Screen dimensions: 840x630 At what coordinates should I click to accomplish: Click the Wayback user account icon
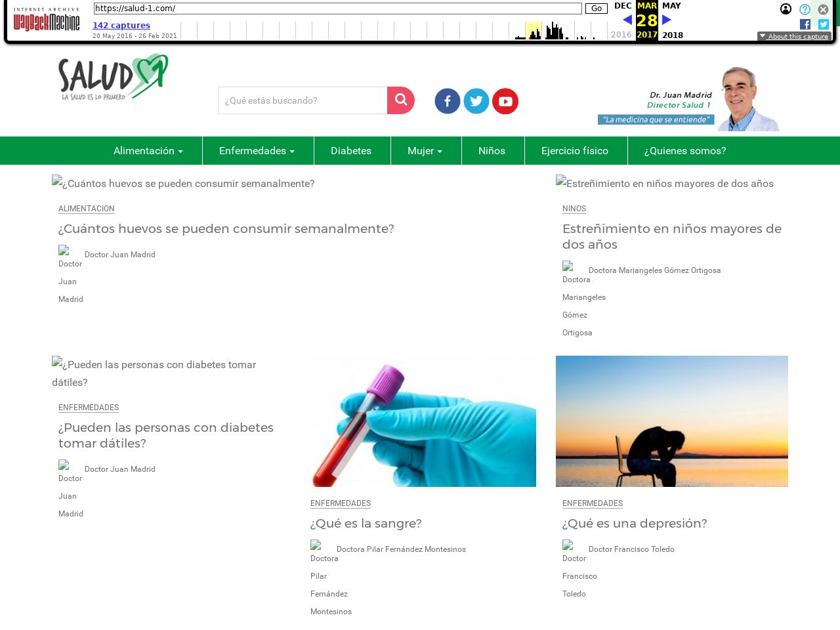click(x=786, y=9)
